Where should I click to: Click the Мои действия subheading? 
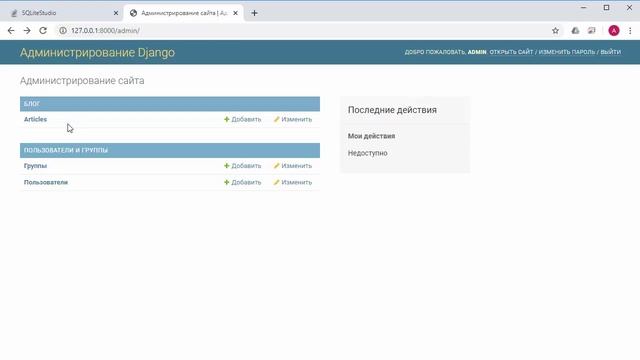[371, 136]
